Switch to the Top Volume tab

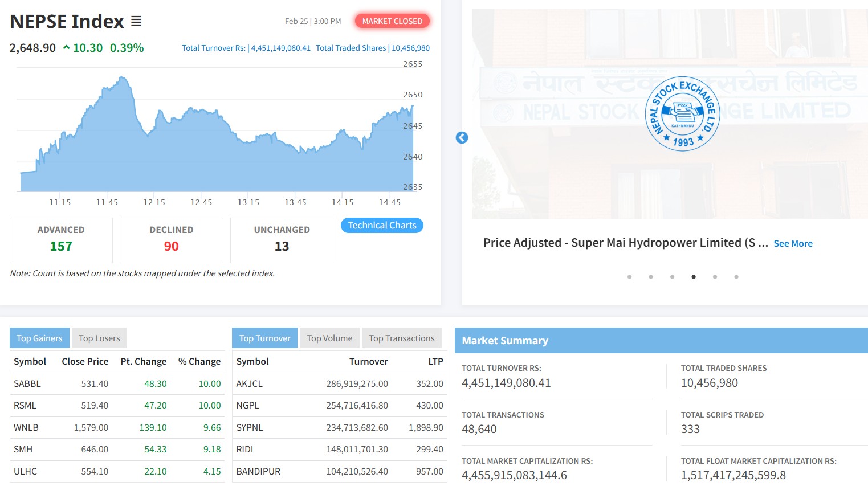329,338
